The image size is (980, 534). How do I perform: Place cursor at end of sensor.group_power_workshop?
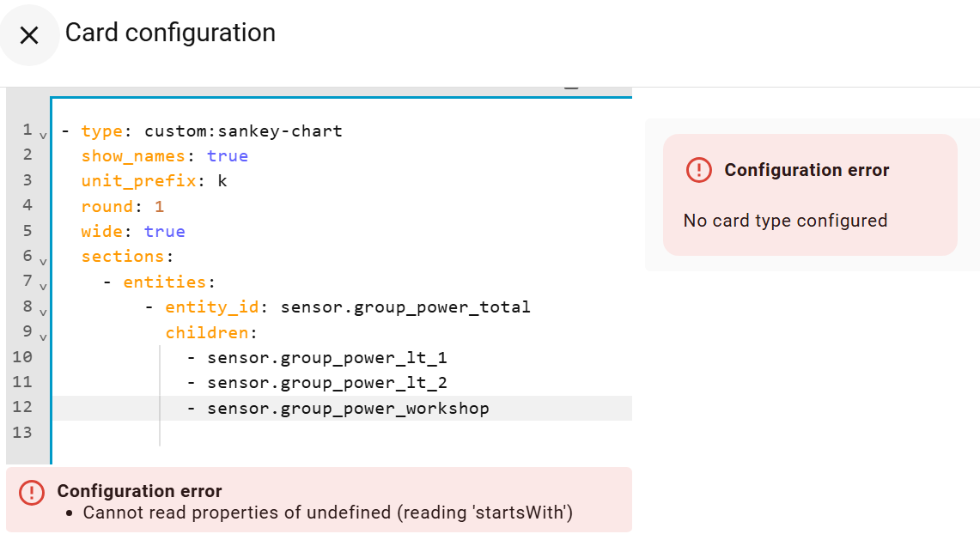pos(490,409)
